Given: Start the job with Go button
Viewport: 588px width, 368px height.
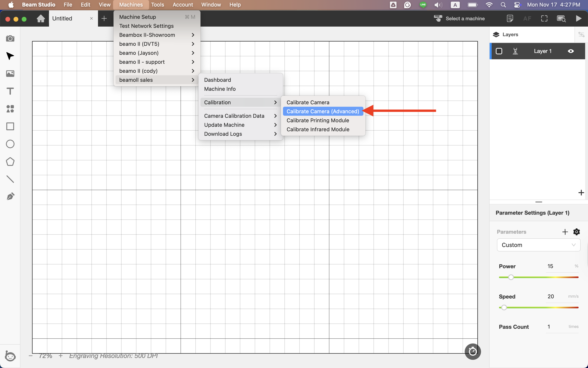Looking at the screenshot, I should pyautogui.click(x=579, y=18).
